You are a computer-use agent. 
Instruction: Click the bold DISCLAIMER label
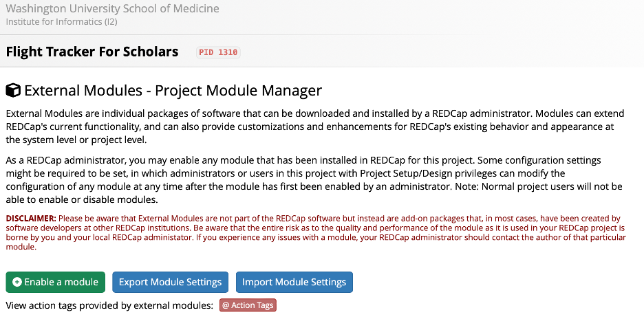[31, 218]
